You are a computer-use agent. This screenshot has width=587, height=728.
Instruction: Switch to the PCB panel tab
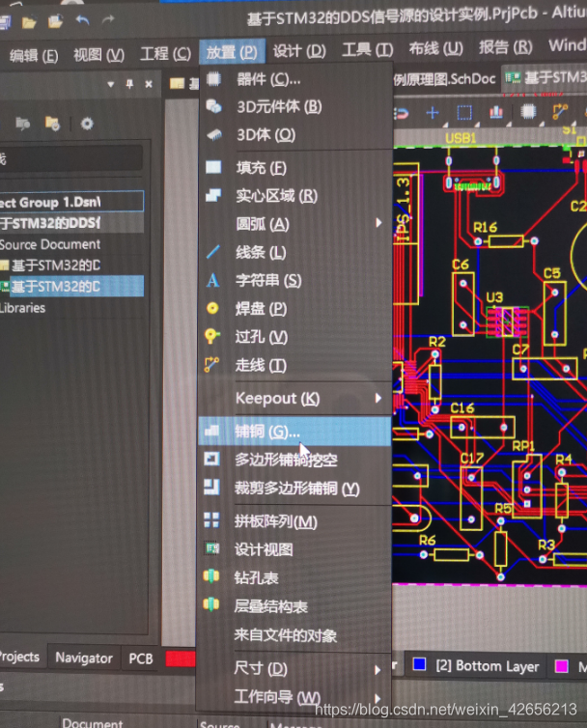click(x=141, y=658)
